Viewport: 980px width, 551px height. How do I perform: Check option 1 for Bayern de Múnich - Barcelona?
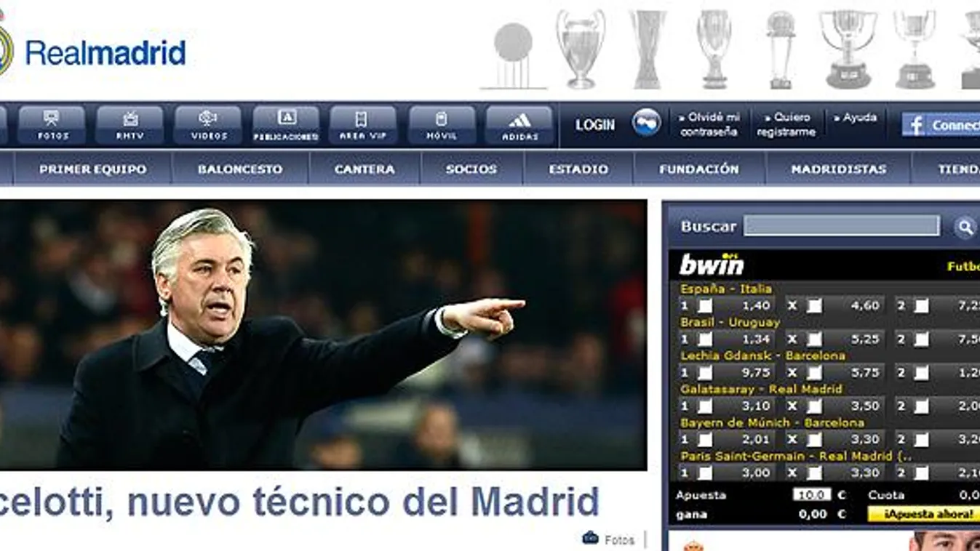click(x=705, y=440)
